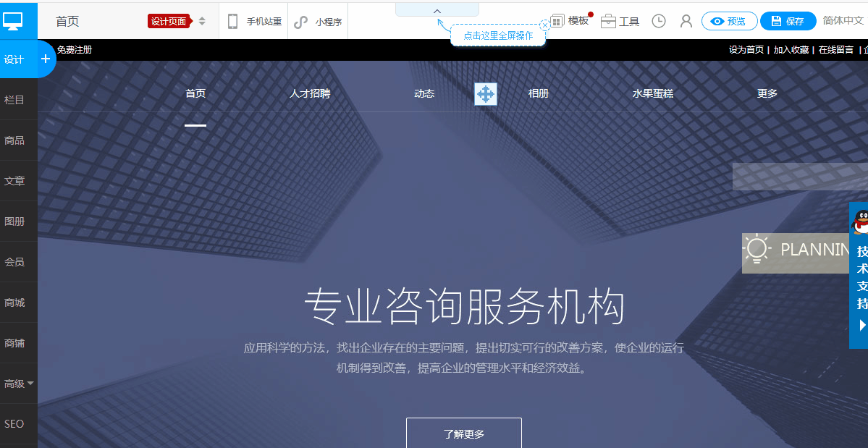Viewport: 868px width, 448px height.
Task: Open the 商城 sidebar item
Action: point(14,303)
